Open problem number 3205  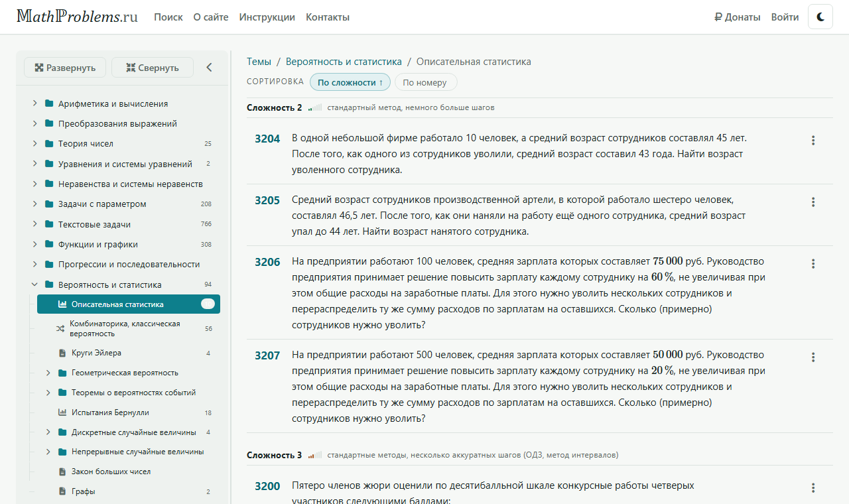click(x=267, y=200)
